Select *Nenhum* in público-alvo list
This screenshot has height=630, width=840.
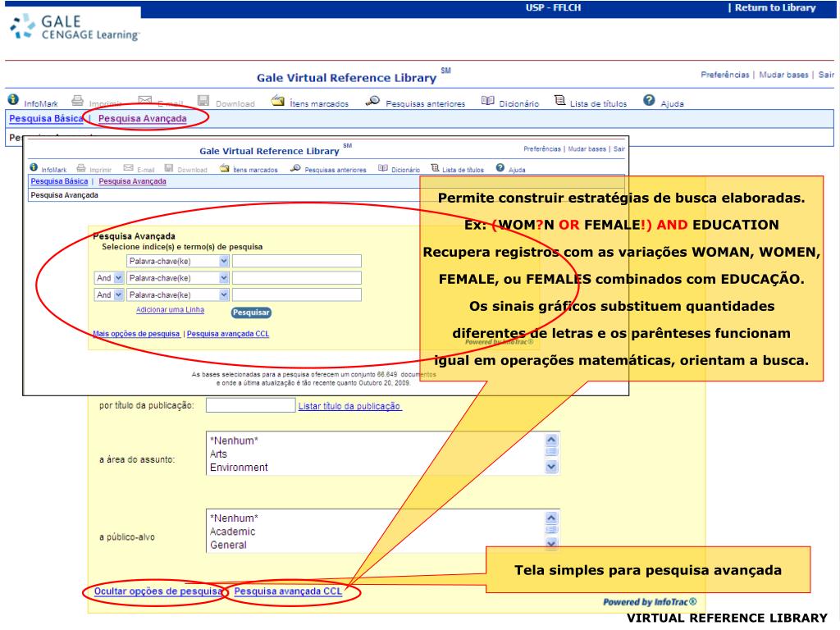coord(234,518)
